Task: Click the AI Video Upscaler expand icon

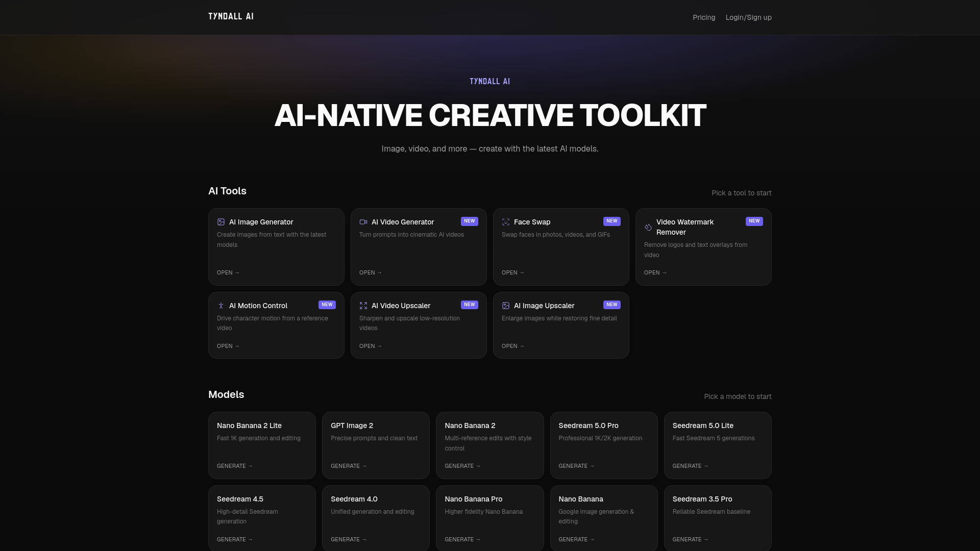Action: point(363,306)
